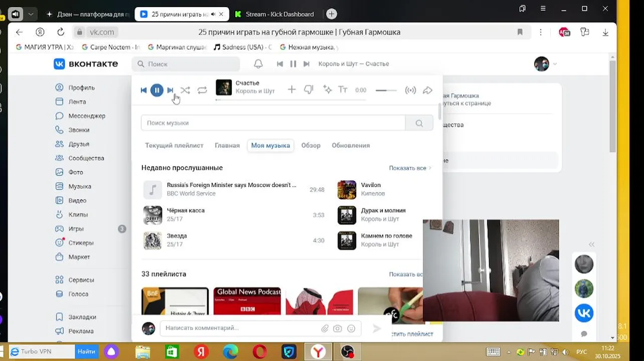This screenshot has width=644, height=361.
Task: Show lyrics with the Tт icon
Action: click(x=343, y=90)
